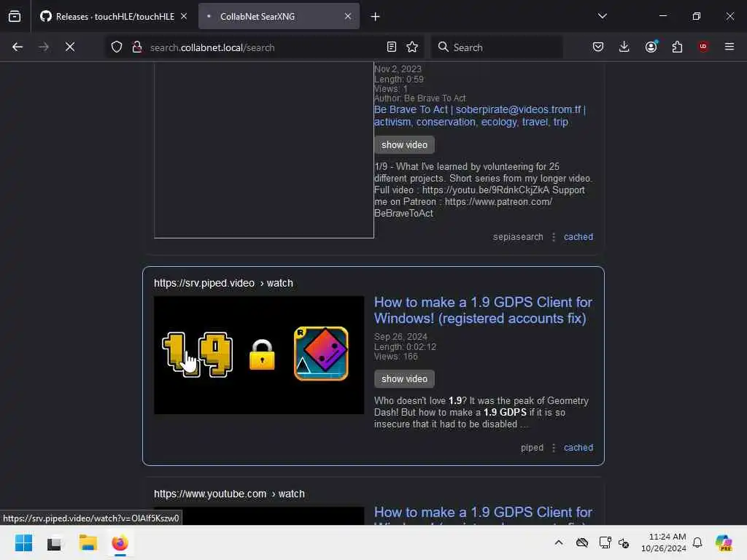Viewport: 747px width, 560px height.
Task: Open the clock showing 11:24 AM 10/26/2024
Action: coord(663,542)
